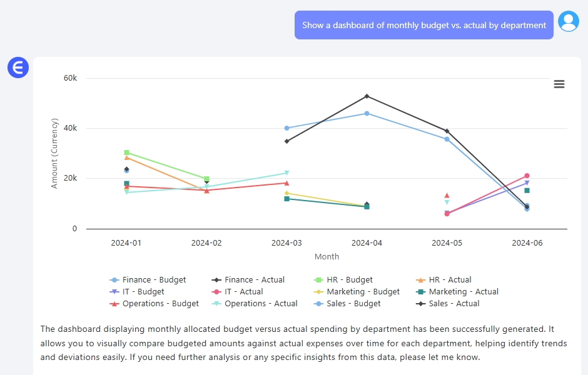Click the user profile avatar icon
The height and width of the screenshot is (375, 588).
coord(569,21)
